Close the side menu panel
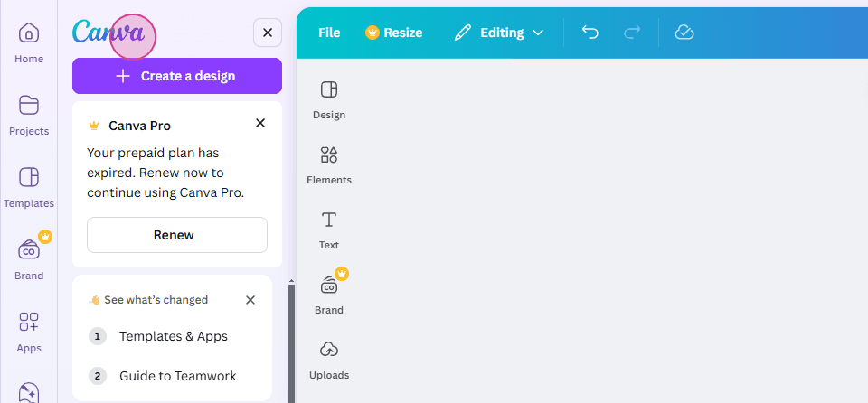 coord(268,33)
